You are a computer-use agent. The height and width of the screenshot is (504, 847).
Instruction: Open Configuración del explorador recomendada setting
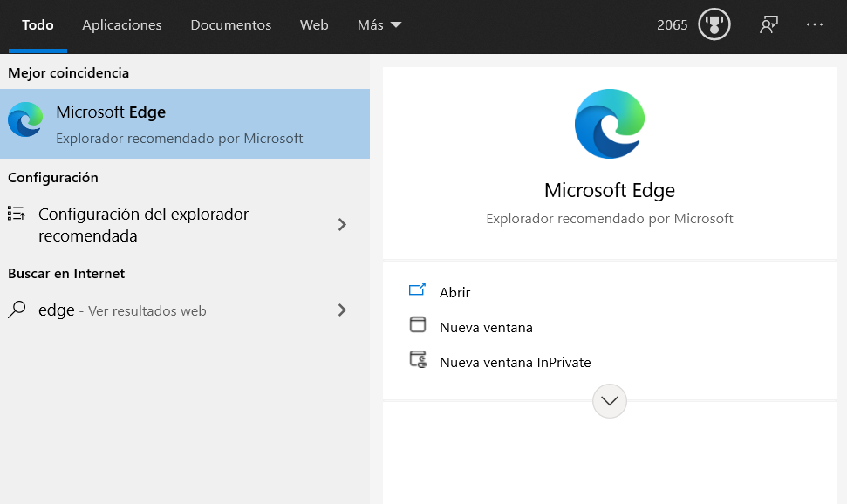click(185, 225)
